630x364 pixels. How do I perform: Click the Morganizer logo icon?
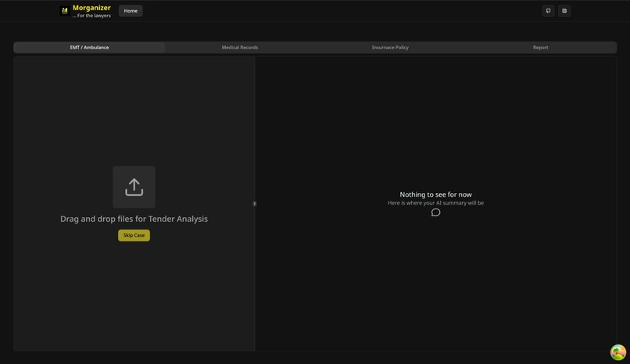coord(64,11)
